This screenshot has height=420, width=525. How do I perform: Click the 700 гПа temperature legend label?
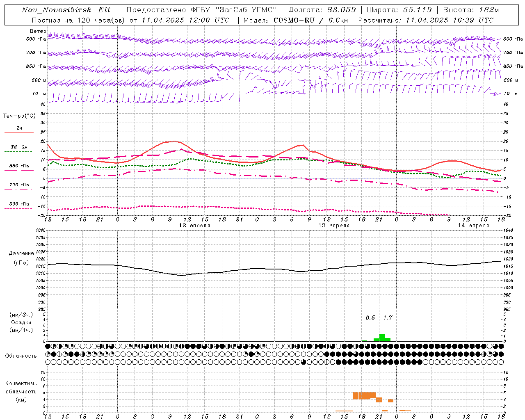[19, 185]
